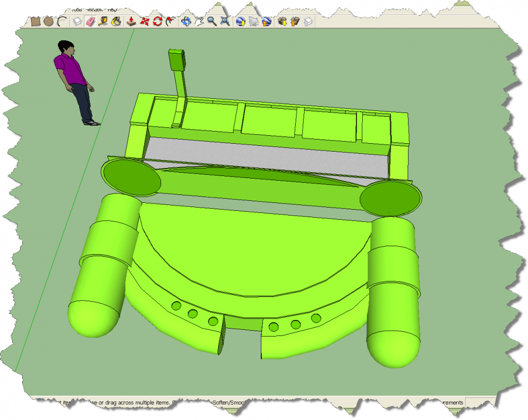Select the Pan hand tool
The image size is (528, 420).
tap(199, 22)
